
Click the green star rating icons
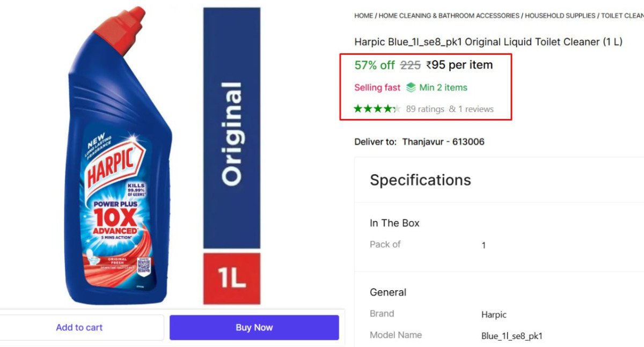[377, 109]
